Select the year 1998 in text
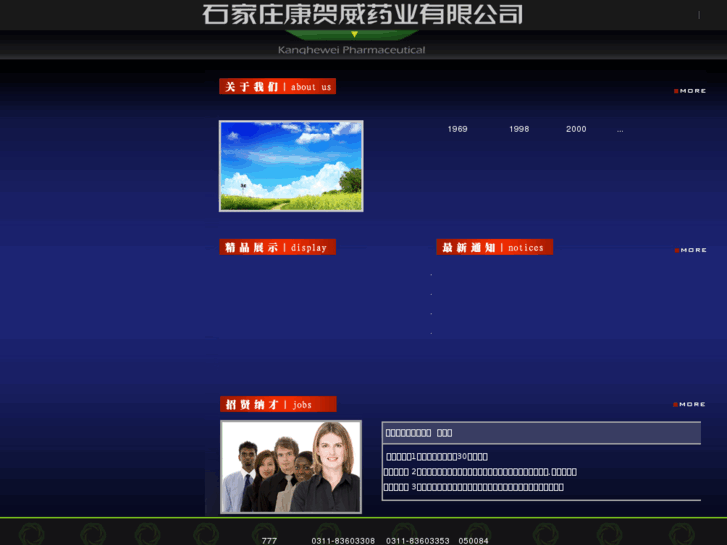Screen dimensions: 727x545 tap(519, 129)
